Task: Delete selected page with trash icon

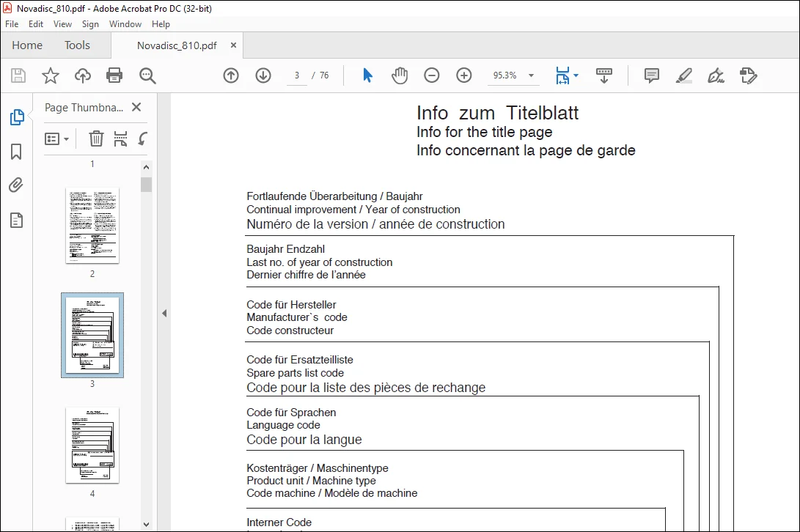Action: 96,138
